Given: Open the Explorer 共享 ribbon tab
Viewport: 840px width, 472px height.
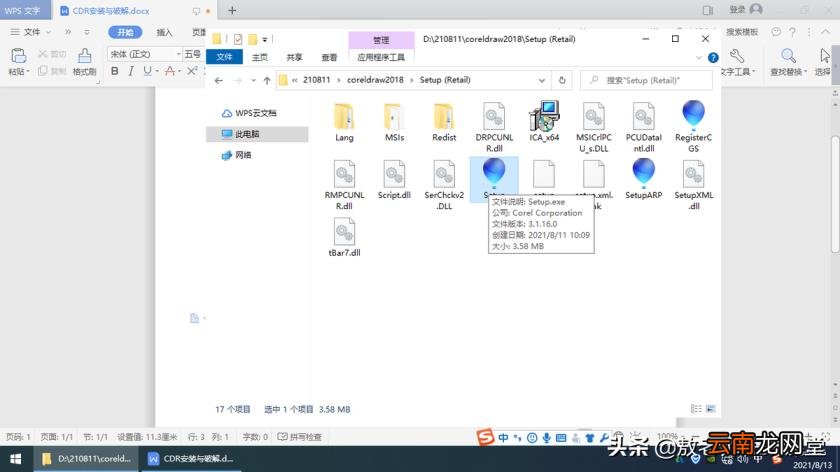Looking at the screenshot, I should [x=294, y=57].
